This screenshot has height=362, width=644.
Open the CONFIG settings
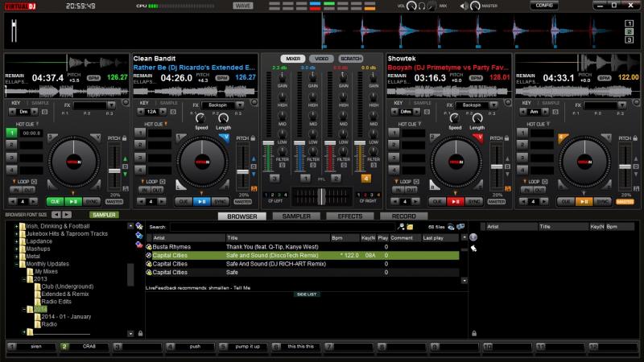click(544, 6)
